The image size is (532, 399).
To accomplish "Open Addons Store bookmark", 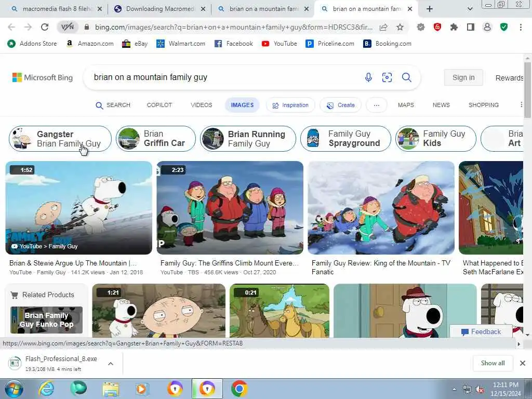I will [32, 44].
